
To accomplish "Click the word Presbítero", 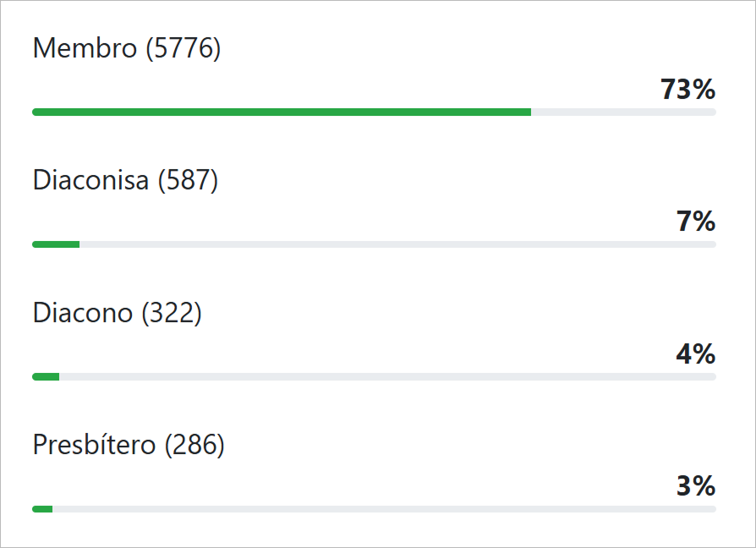I will 94,445.
